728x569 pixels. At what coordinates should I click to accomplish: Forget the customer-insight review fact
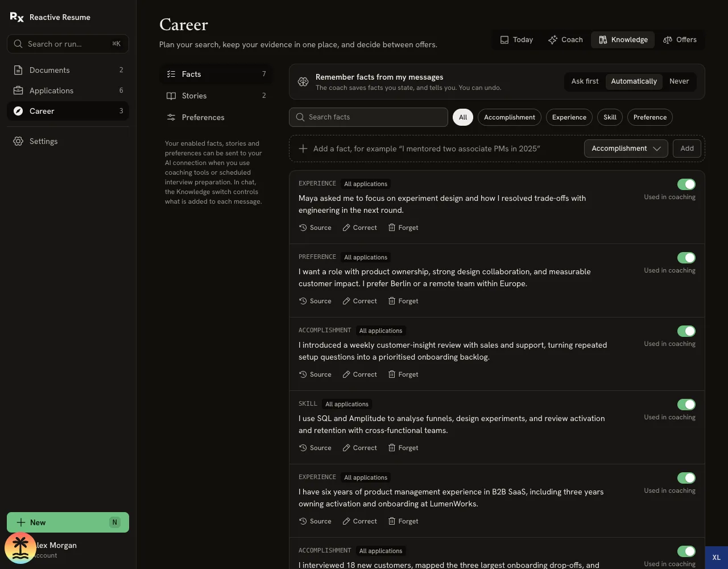403,374
